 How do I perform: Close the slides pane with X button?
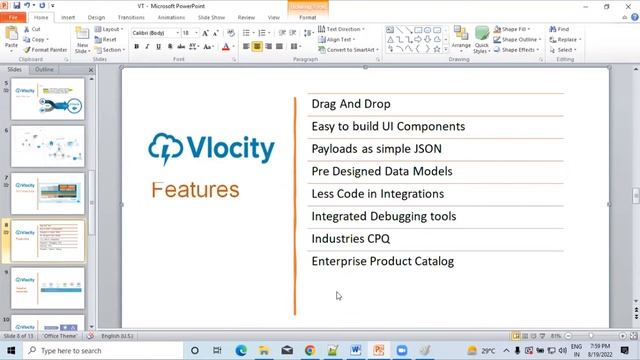(91, 70)
